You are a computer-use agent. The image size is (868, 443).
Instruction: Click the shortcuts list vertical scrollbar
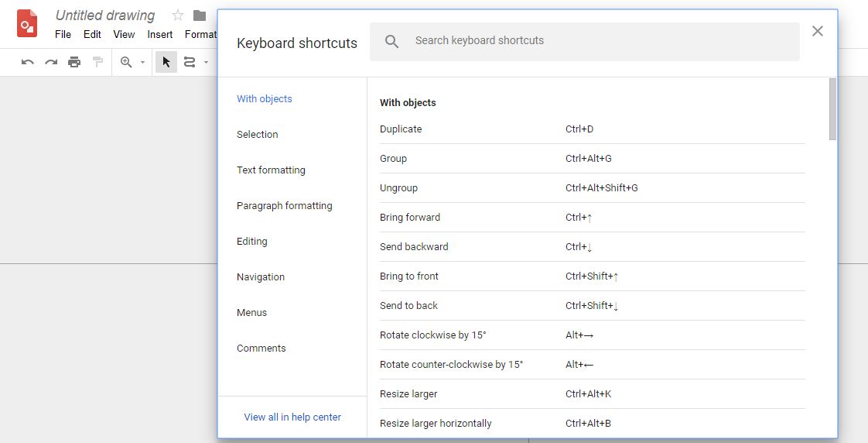(x=832, y=108)
